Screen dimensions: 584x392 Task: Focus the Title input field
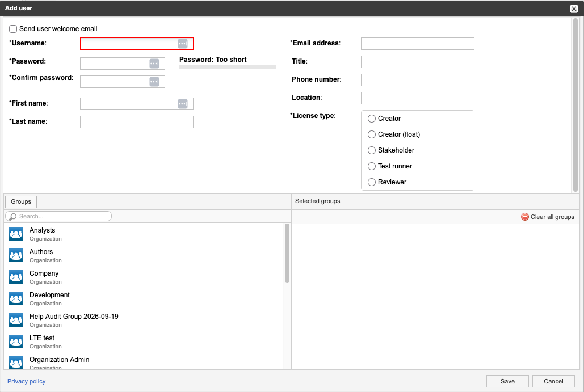click(x=418, y=62)
